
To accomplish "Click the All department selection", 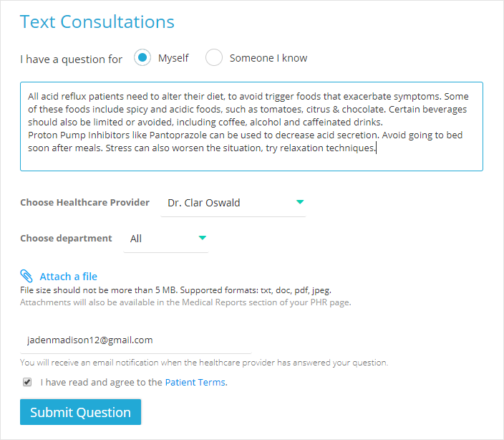I will pyautogui.click(x=166, y=239).
